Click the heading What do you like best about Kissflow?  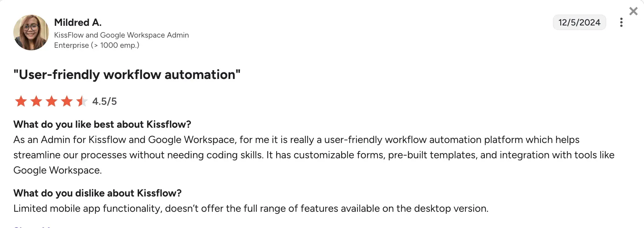click(102, 124)
